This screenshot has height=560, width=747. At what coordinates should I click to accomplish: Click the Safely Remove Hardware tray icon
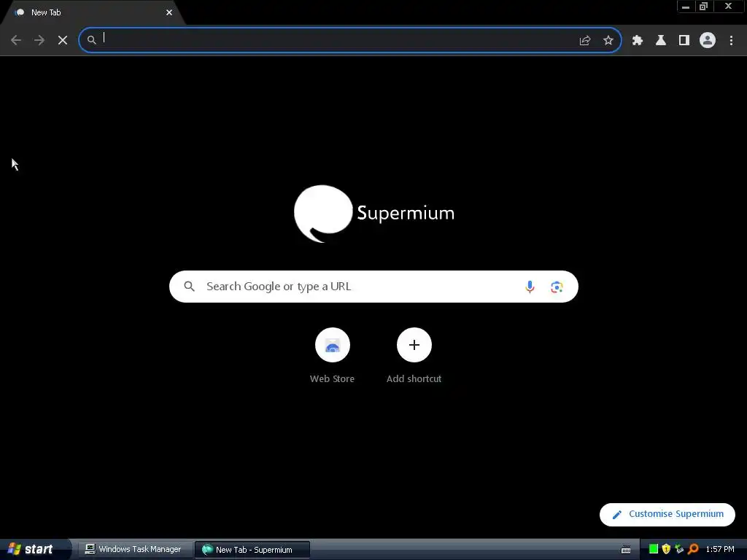coord(679,549)
